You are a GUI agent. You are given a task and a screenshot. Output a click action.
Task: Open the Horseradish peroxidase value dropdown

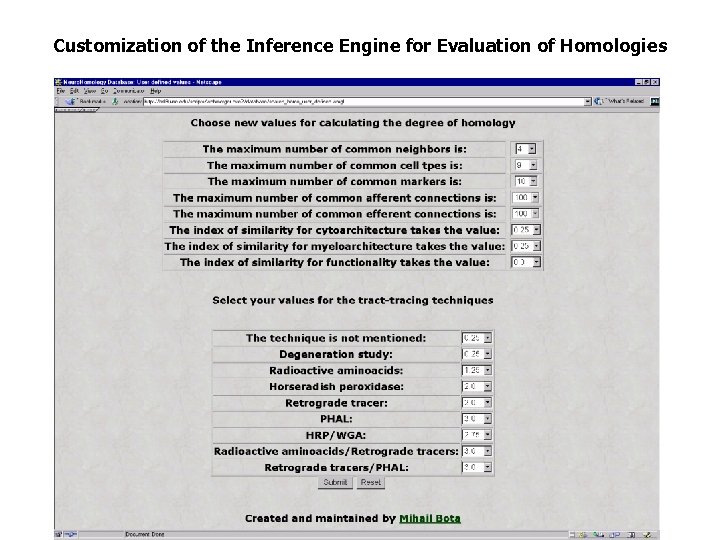pos(477,387)
